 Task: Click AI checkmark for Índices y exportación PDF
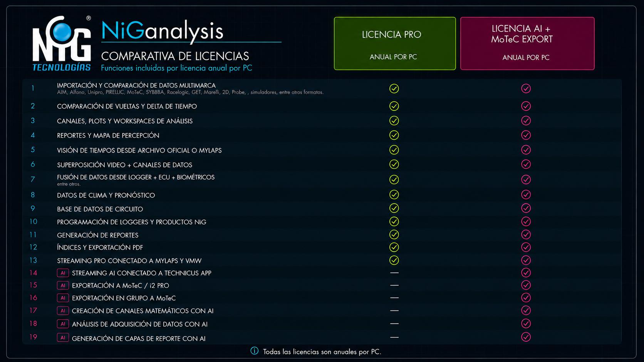coord(526,247)
